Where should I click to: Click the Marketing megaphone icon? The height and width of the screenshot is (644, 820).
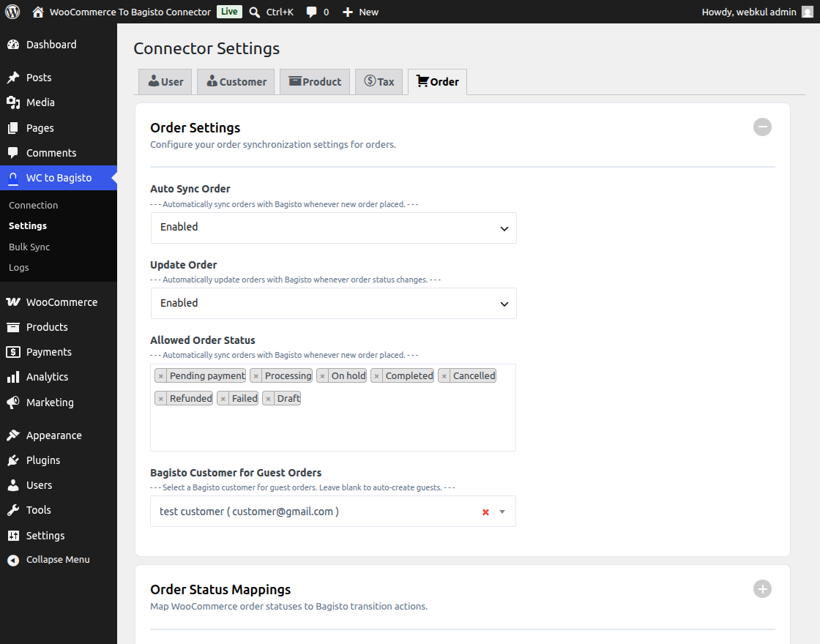pos(13,402)
